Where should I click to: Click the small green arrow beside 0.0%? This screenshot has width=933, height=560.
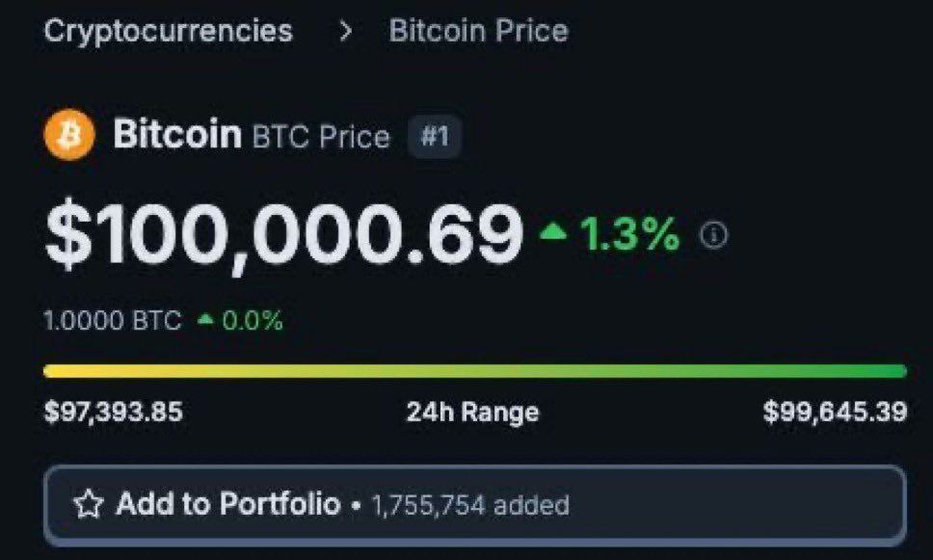205,320
